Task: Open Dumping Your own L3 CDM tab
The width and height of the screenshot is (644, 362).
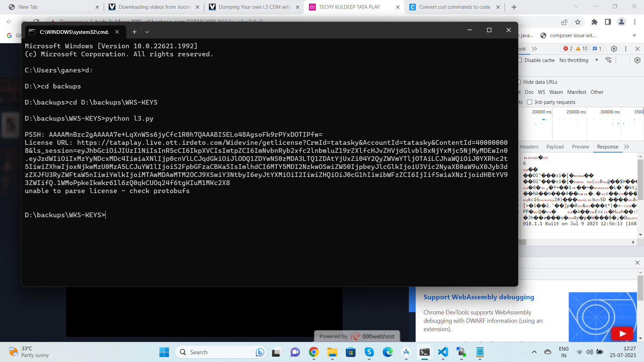Action: pyautogui.click(x=254, y=7)
